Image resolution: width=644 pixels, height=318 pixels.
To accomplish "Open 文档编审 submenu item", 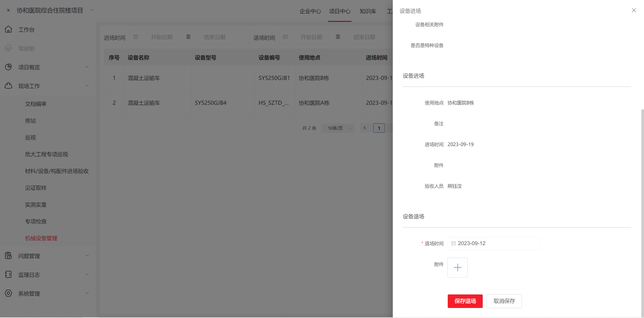I will click(36, 104).
